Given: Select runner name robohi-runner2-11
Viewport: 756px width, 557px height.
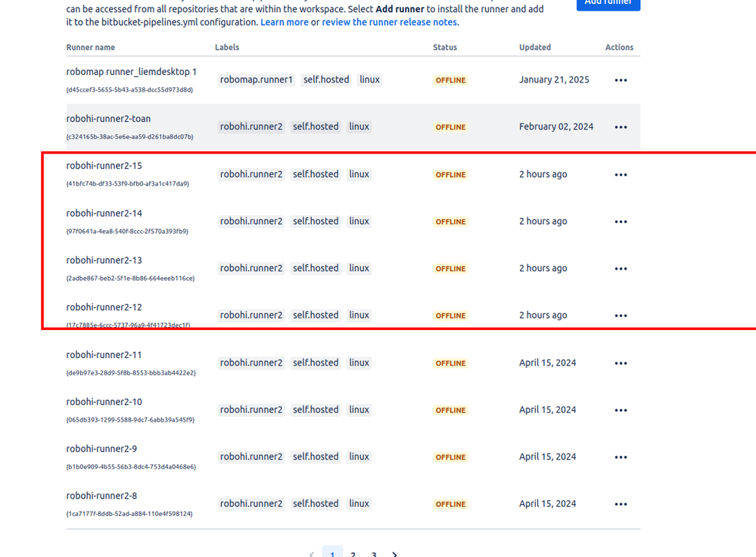Looking at the screenshot, I should tap(104, 355).
